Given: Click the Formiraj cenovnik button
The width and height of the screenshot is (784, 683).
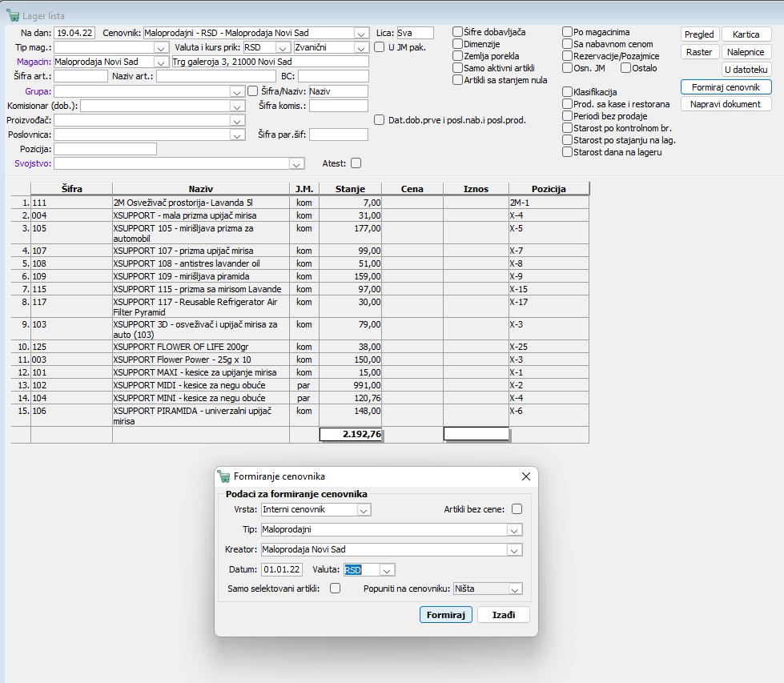Looking at the screenshot, I should point(726,87).
